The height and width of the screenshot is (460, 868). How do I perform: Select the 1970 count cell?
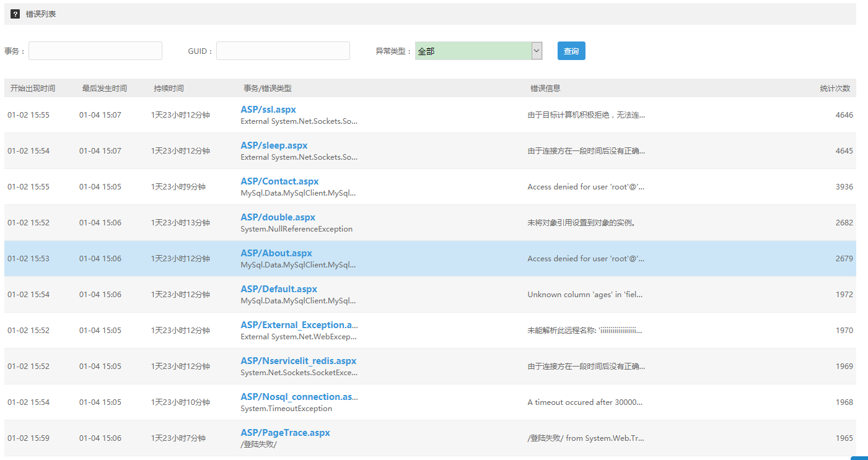point(844,331)
